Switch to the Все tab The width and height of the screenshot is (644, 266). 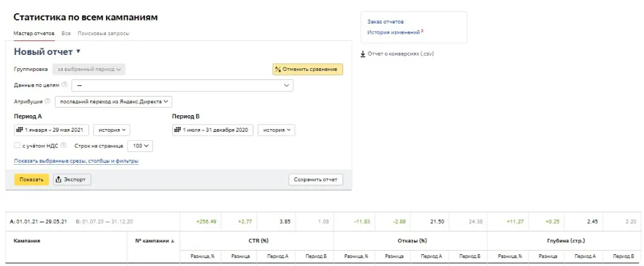[x=66, y=33]
